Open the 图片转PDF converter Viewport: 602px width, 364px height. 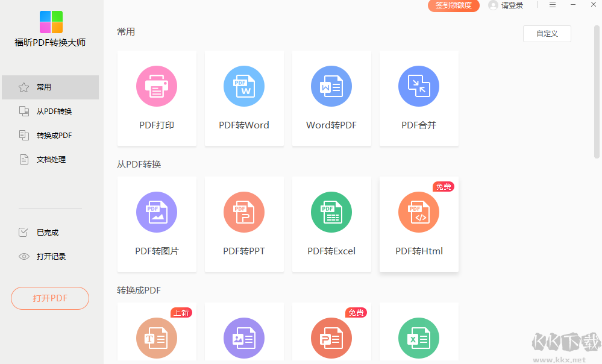coord(244,337)
